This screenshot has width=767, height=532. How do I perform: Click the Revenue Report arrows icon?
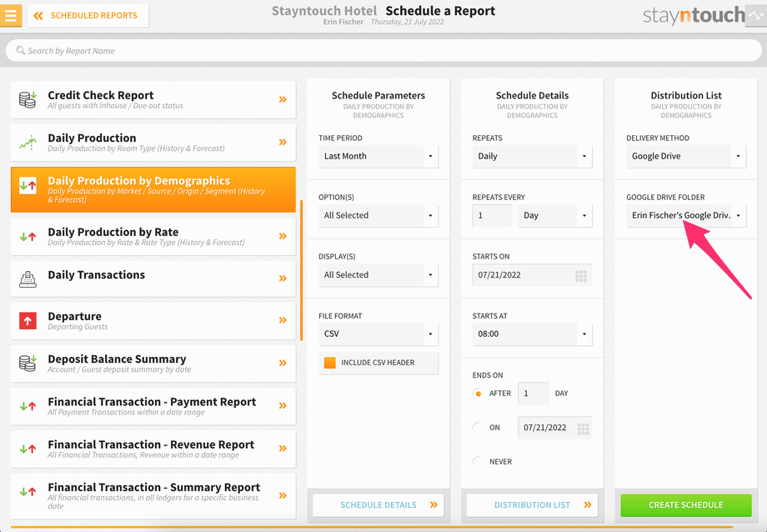tap(28, 449)
